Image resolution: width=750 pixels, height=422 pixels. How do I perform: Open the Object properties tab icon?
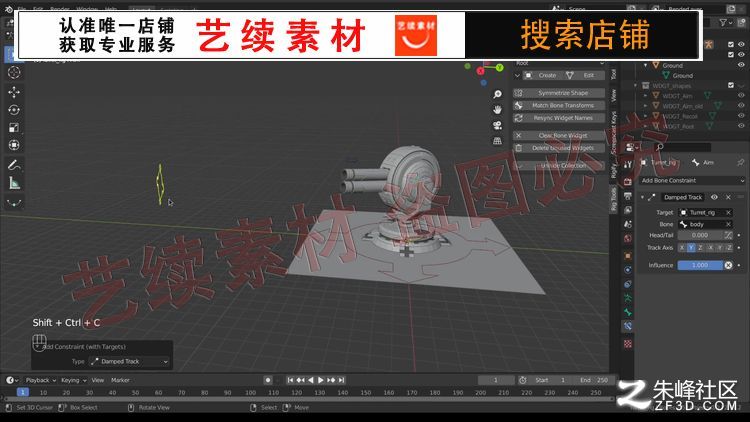coord(628,256)
